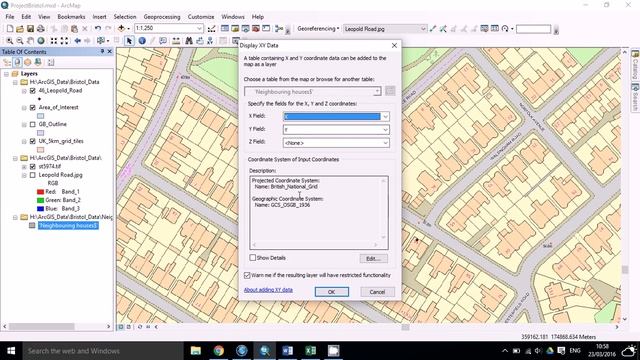Open the Geoprocessing menu
640x360 pixels.
162,17
